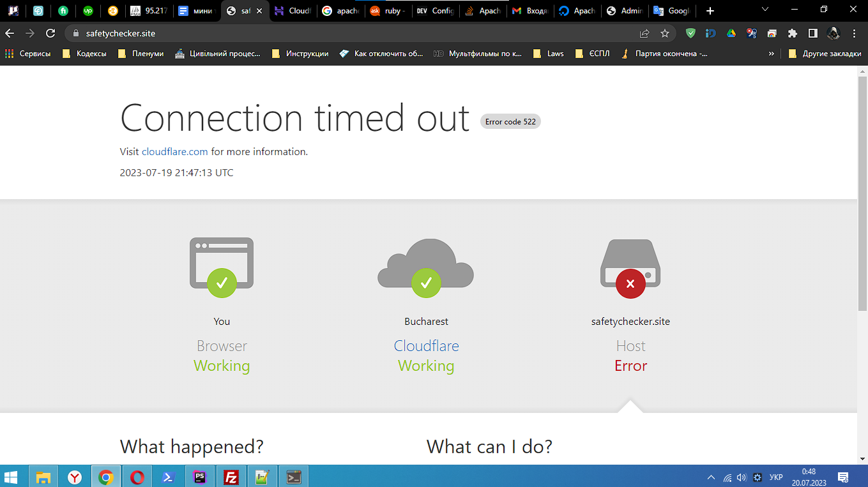The height and width of the screenshot is (487, 868).
Task: Click the Bucharest location label
Action: (x=426, y=322)
